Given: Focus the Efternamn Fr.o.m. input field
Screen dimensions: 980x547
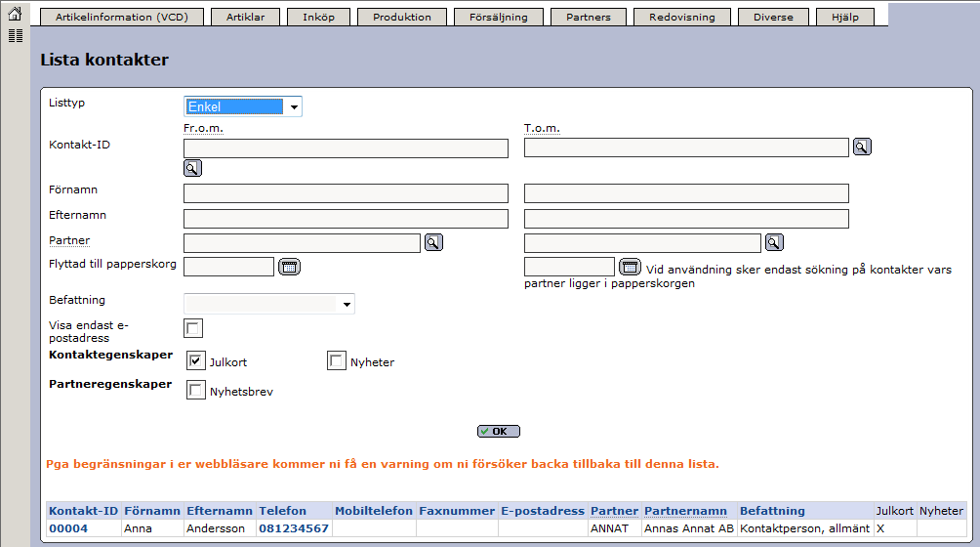Looking at the screenshot, I should [346, 219].
